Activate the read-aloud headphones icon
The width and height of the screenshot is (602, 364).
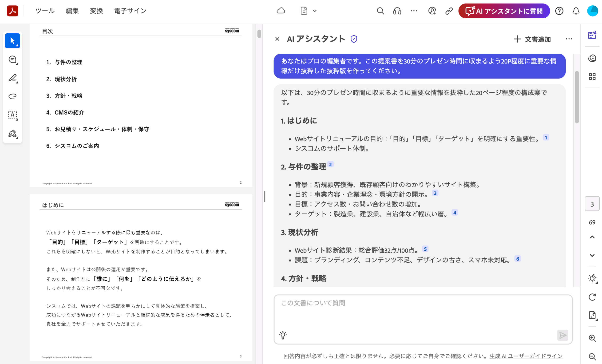click(x=397, y=11)
